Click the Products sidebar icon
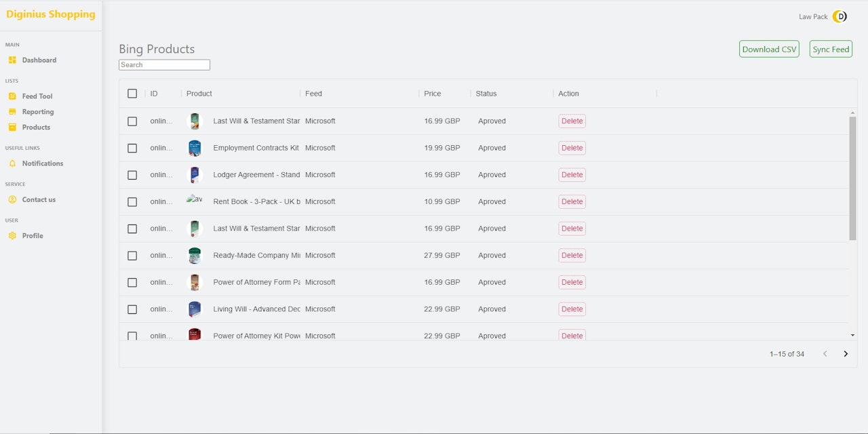Image resolution: width=868 pixels, height=434 pixels. 12,127
